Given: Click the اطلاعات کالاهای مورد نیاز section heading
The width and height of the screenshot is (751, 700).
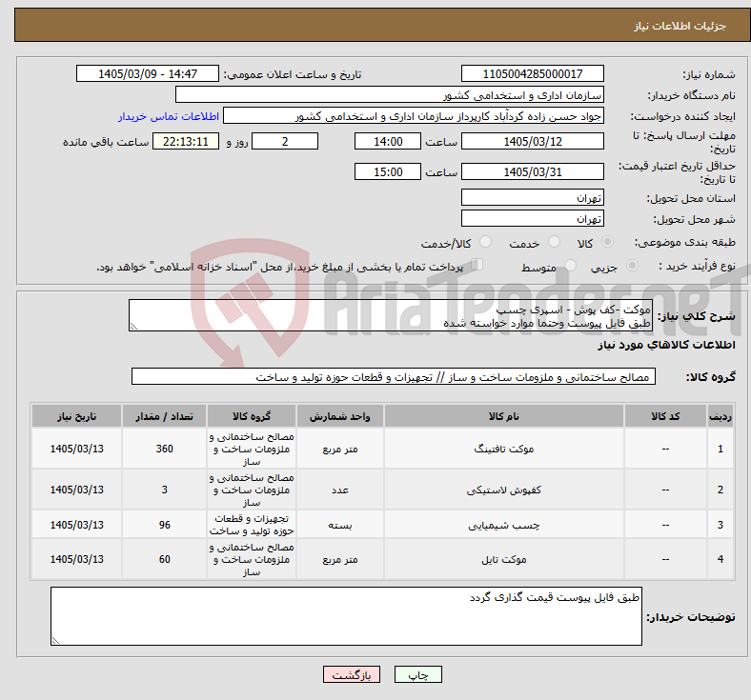Looking at the screenshot, I should [666, 345].
